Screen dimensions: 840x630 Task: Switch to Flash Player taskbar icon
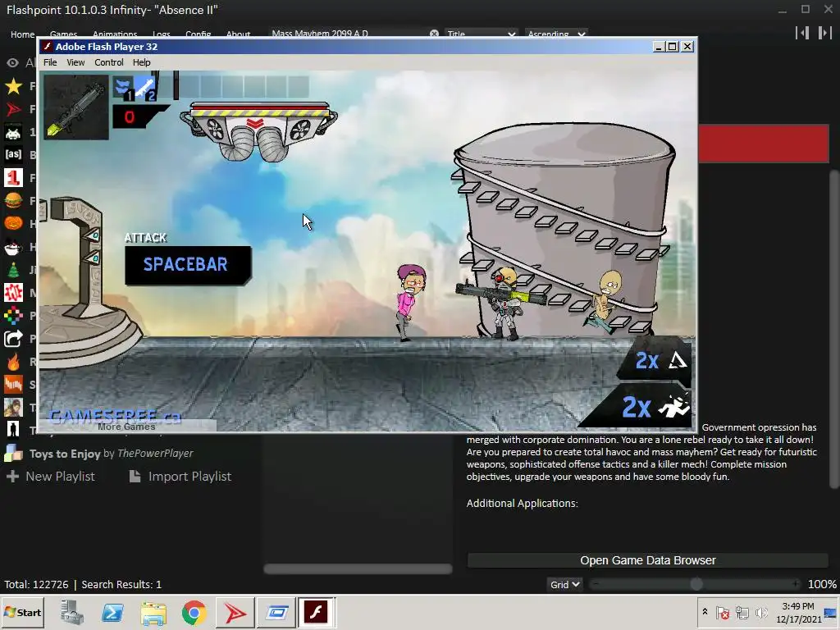(x=316, y=612)
